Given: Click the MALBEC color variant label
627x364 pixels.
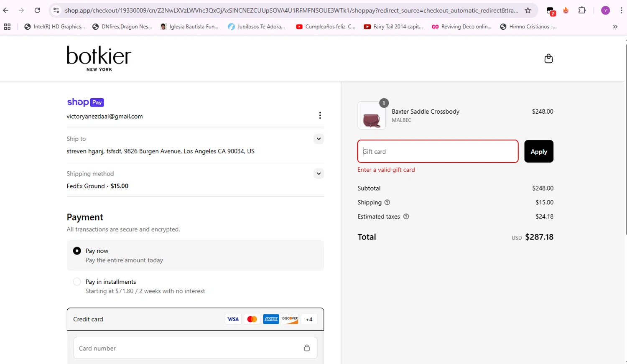Looking at the screenshot, I should tap(401, 120).
